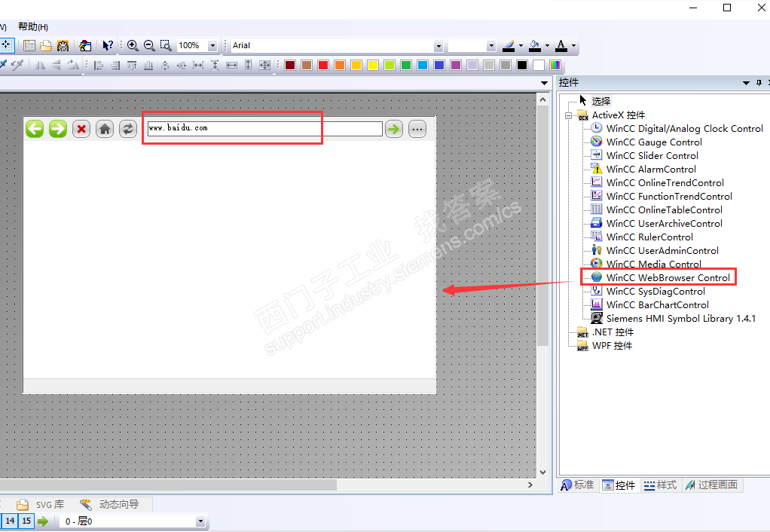Open the 0 - 层0 layer dropdown
770x532 pixels.
tap(200, 521)
